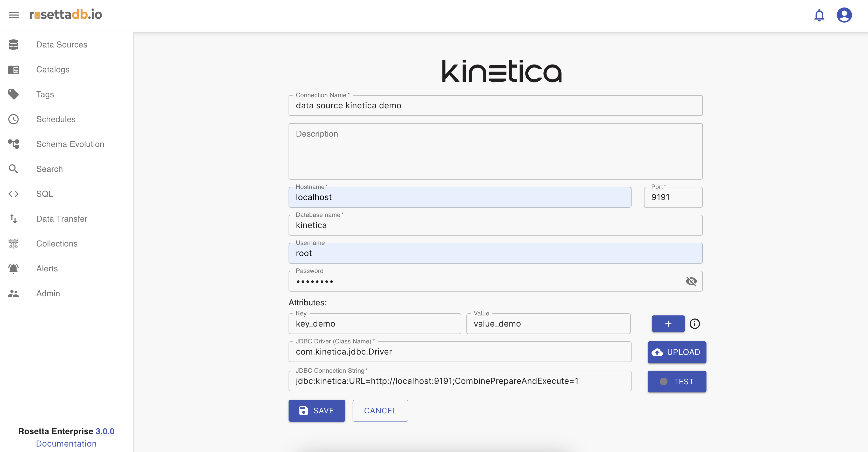Go to the Schedules section

[56, 119]
